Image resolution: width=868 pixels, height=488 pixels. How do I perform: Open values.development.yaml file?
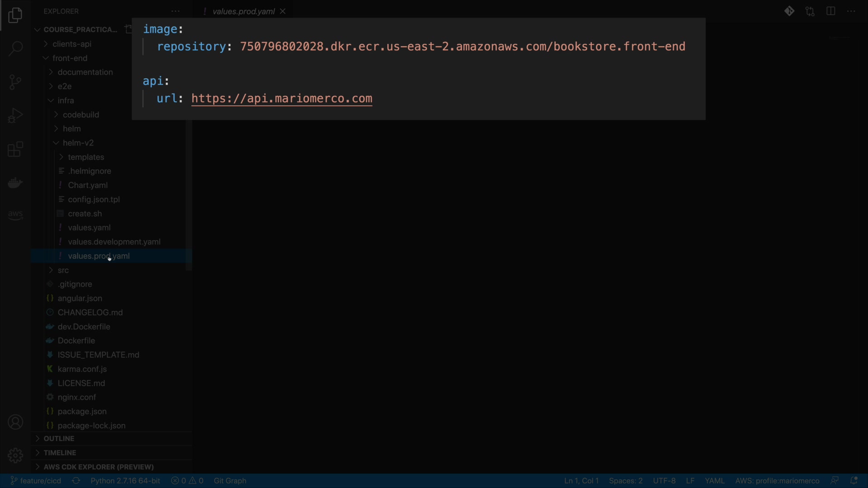tap(114, 242)
